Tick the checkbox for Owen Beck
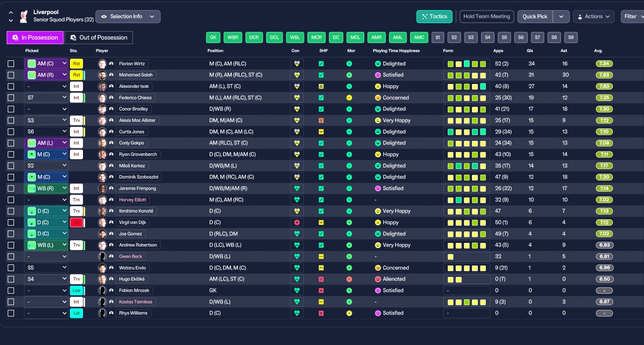Viewport: 644px width, 345px height. (x=11, y=256)
